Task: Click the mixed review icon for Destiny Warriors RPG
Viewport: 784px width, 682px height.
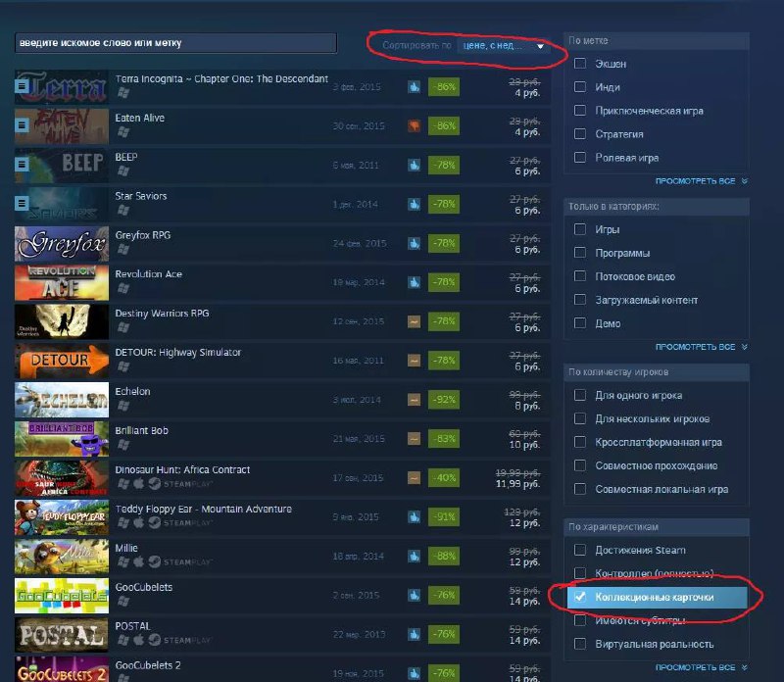Action: [414, 321]
